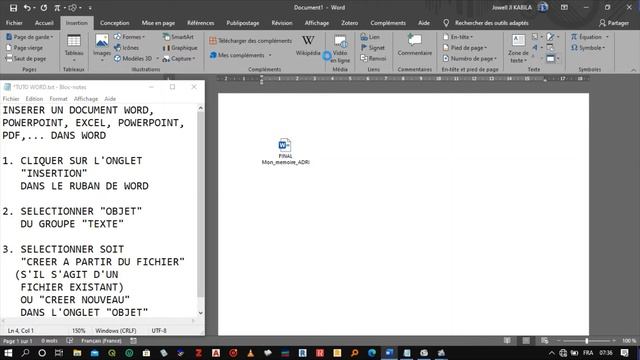Add a Signet bookmark
The width and height of the screenshot is (640, 360).
(x=373, y=48)
